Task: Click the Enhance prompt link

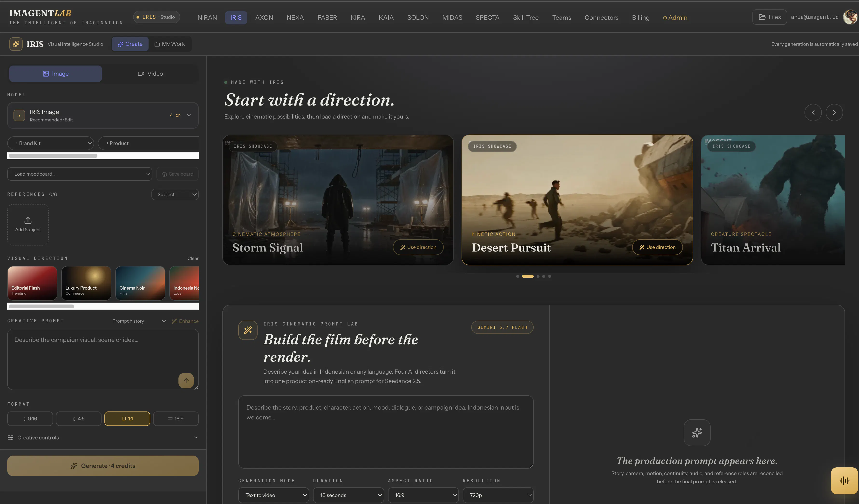Action: pos(185,321)
